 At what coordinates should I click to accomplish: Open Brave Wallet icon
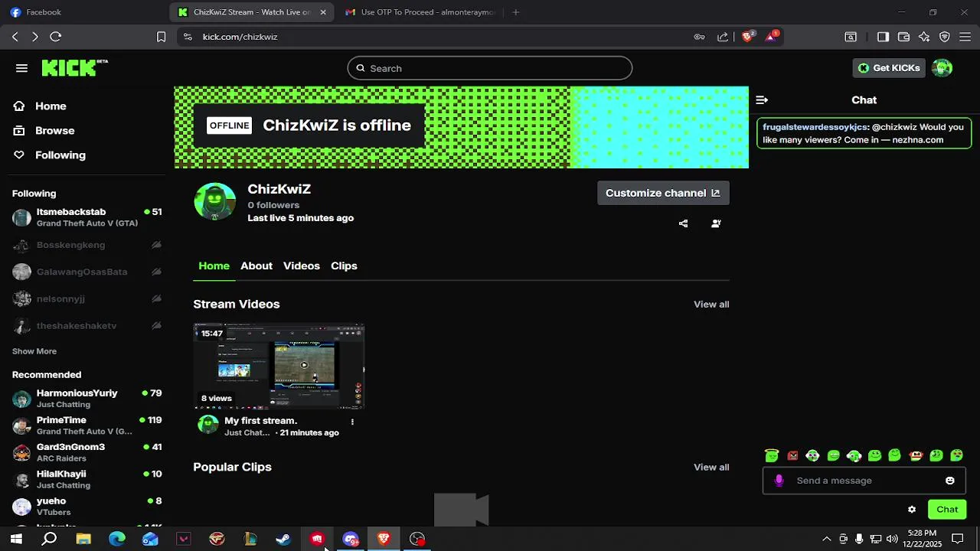903,37
